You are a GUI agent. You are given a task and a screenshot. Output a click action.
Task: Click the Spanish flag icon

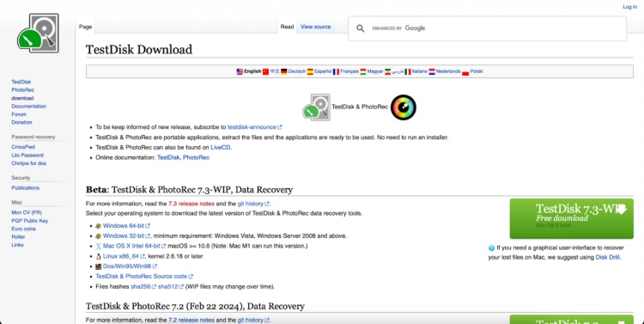[310, 71]
